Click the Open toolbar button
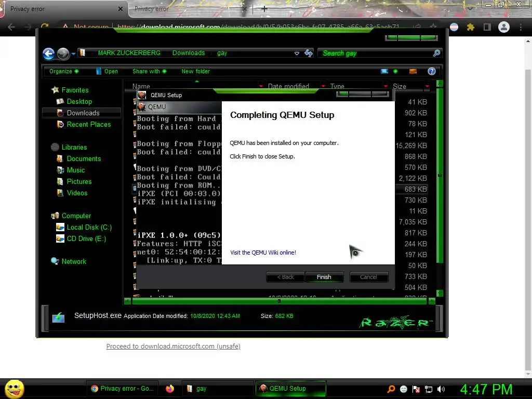 pos(107,71)
